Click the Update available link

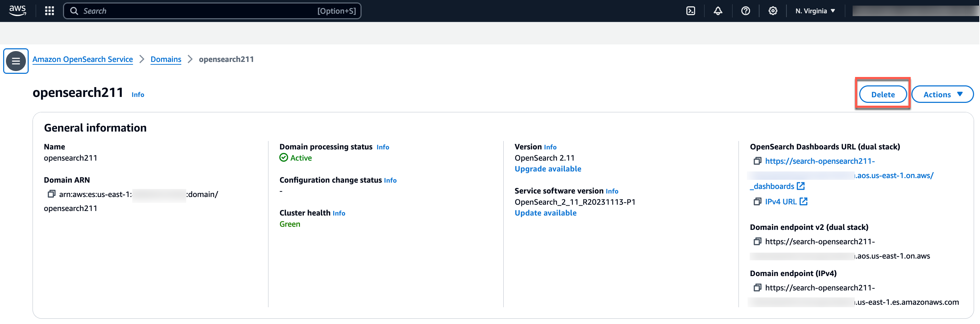pos(546,213)
